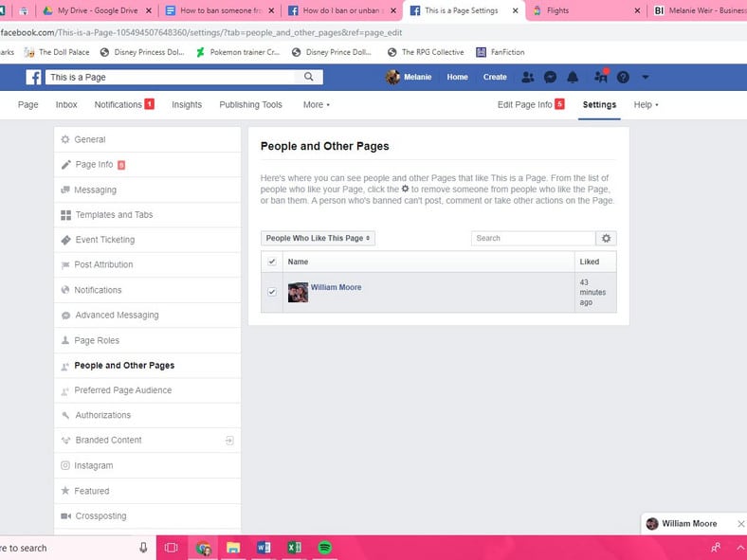Screen dimensions: 747x560
Task: Open Notifications in settings sidebar
Action: 147,290
